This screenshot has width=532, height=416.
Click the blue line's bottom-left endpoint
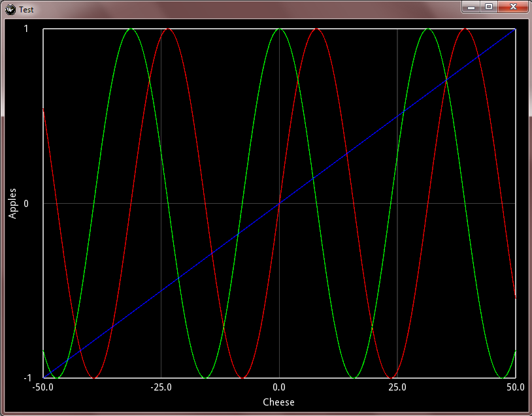43,377
